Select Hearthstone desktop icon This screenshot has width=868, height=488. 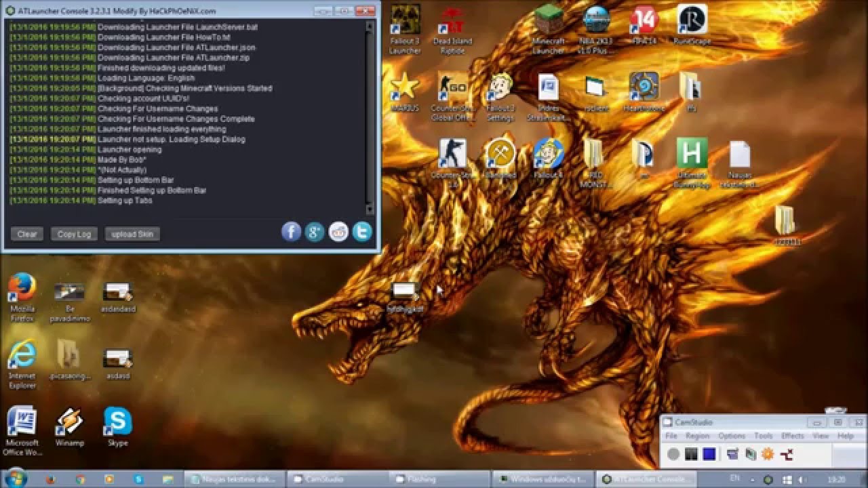tap(644, 91)
